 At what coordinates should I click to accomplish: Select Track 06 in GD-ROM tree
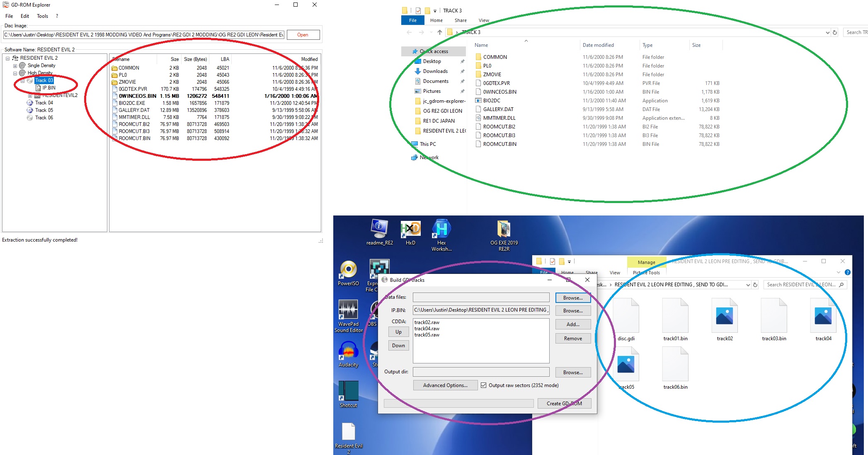(44, 118)
